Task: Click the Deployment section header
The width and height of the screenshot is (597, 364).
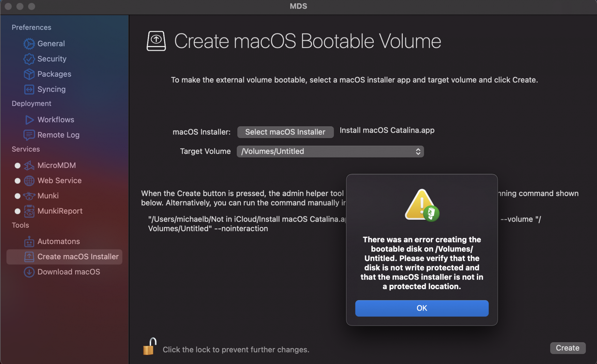Action: (31, 104)
